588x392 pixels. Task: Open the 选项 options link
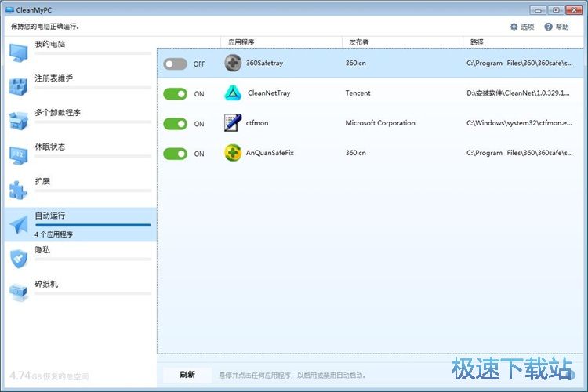coord(528,27)
